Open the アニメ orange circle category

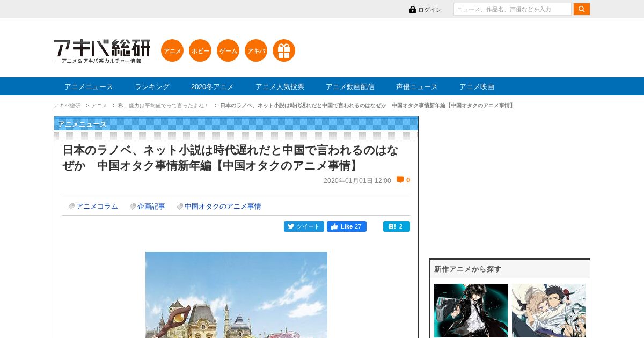pyautogui.click(x=172, y=50)
